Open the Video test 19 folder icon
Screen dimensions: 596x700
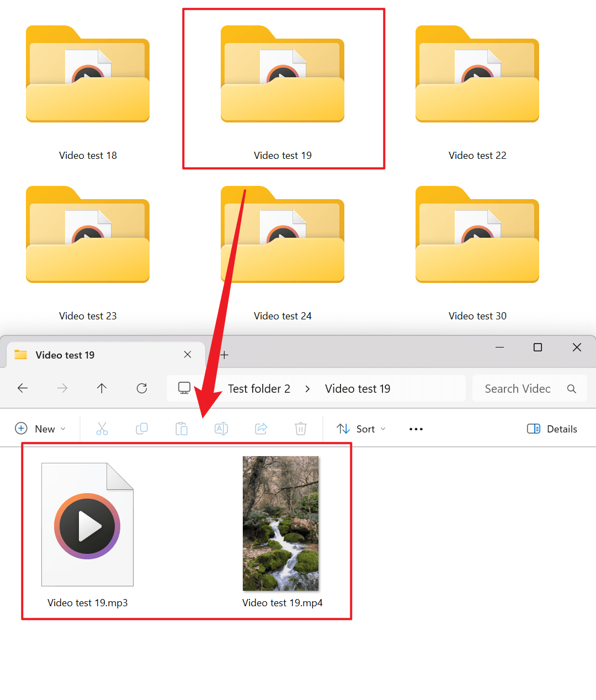click(x=283, y=74)
